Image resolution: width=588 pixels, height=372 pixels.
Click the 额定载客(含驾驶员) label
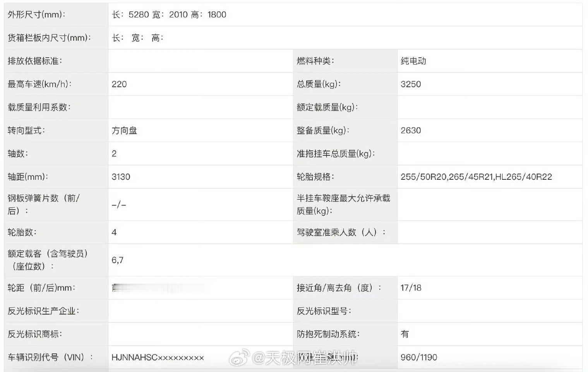(x=48, y=260)
